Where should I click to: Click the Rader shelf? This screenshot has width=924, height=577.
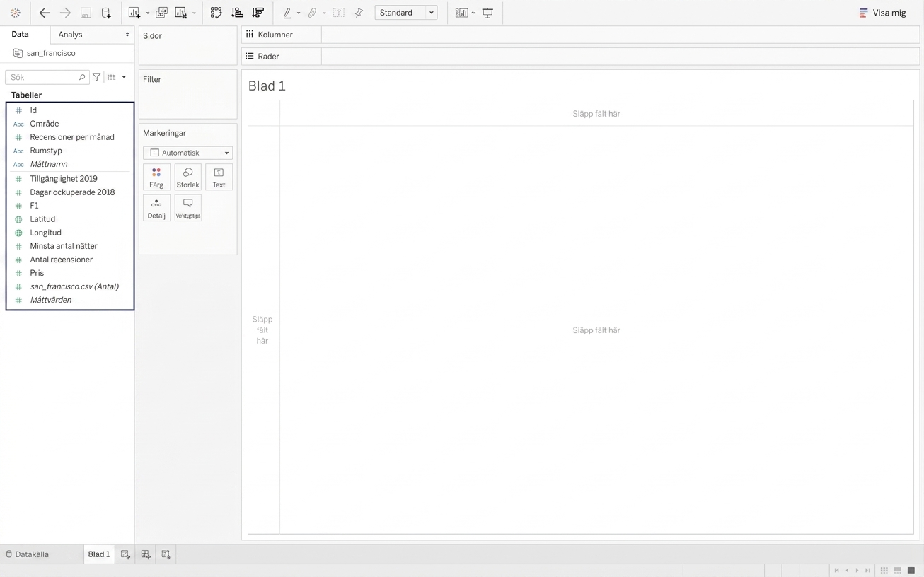[x=580, y=57]
